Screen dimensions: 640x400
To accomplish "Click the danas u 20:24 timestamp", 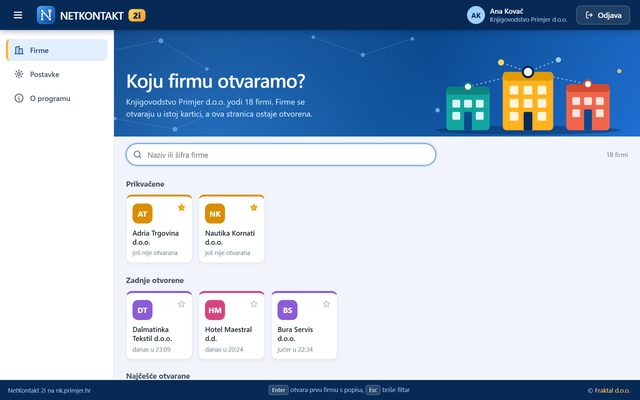I will [224, 349].
